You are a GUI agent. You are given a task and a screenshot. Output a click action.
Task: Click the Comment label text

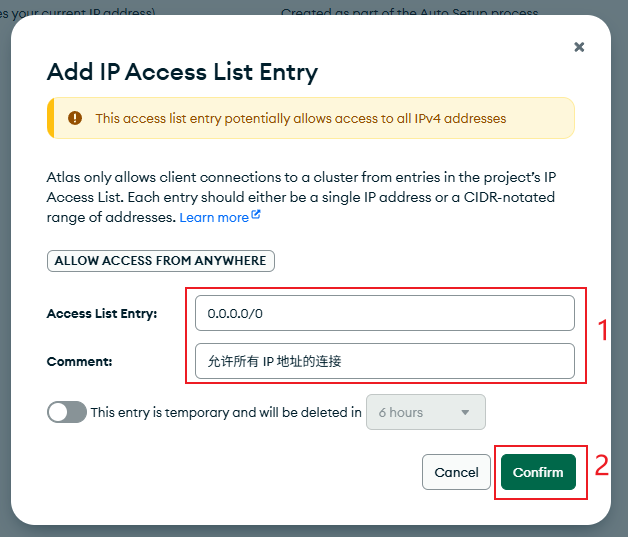coord(81,361)
